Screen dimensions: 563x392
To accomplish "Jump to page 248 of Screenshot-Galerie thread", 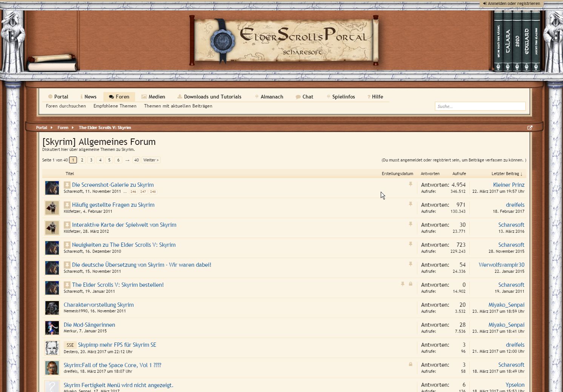I will pos(153,192).
